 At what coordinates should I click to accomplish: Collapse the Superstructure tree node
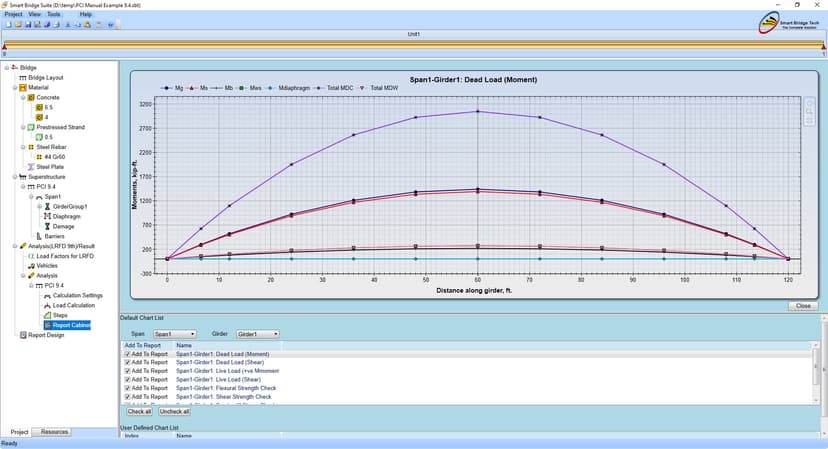[15, 177]
